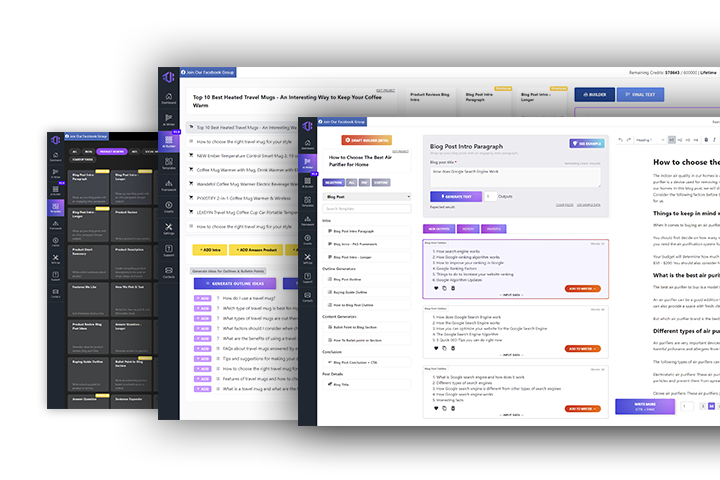Open Credits icon in the front window sidebar
The height and width of the screenshot is (480, 720).
point(308,239)
